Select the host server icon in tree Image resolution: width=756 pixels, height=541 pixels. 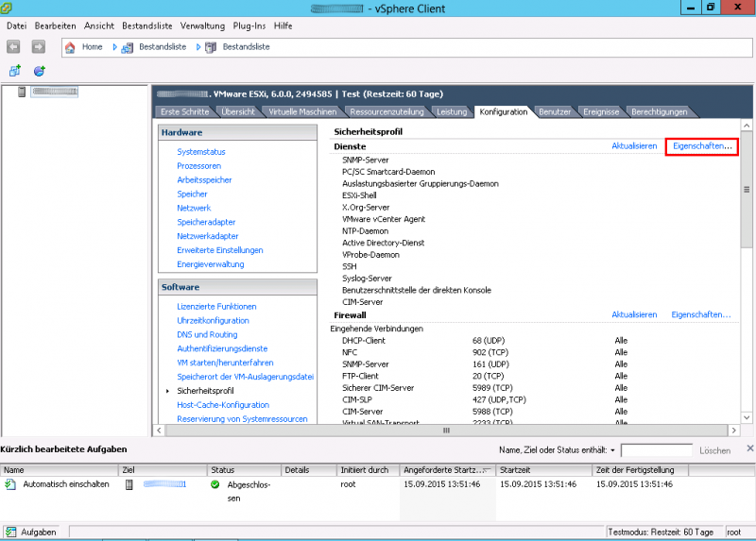[22, 92]
